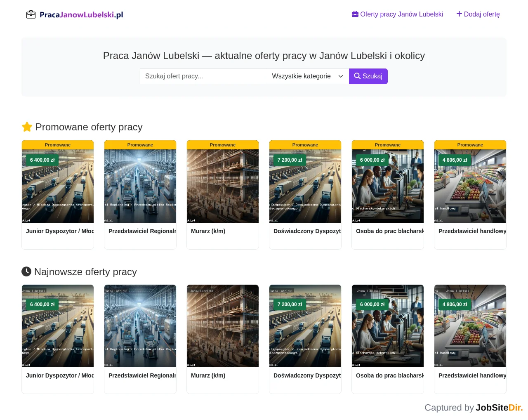Click promoted Murarz (k/m) job title
Image resolution: width=528 pixels, height=420 pixels.
point(208,231)
